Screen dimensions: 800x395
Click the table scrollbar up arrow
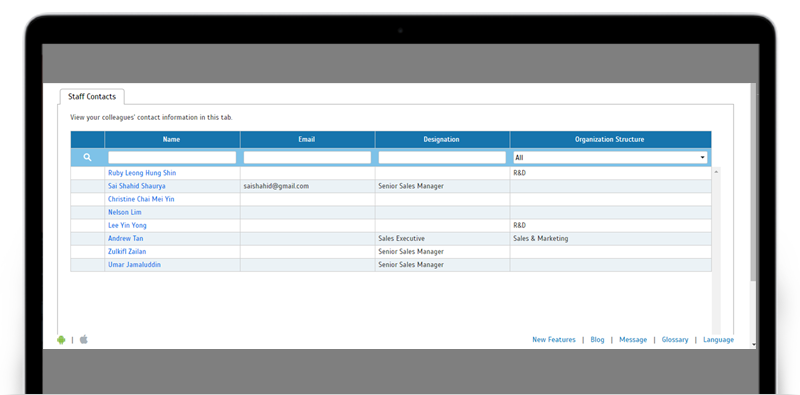pyautogui.click(x=716, y=172)
